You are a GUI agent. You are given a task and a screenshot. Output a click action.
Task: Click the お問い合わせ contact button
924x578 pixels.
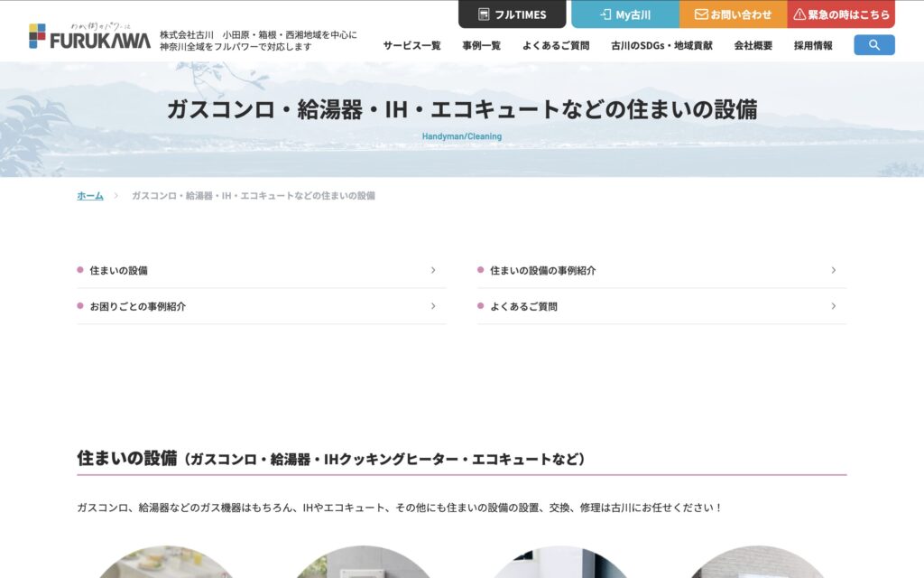tap(733, 14)
